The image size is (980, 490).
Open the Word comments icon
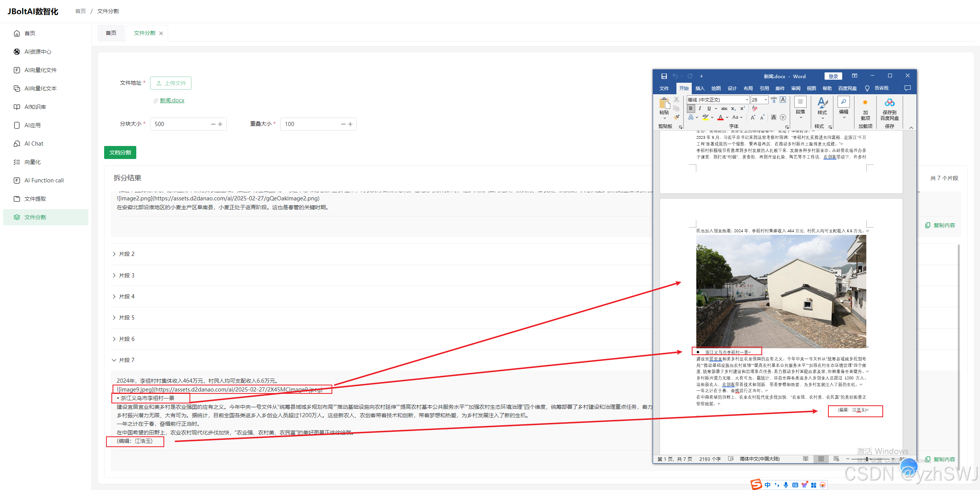907,88
